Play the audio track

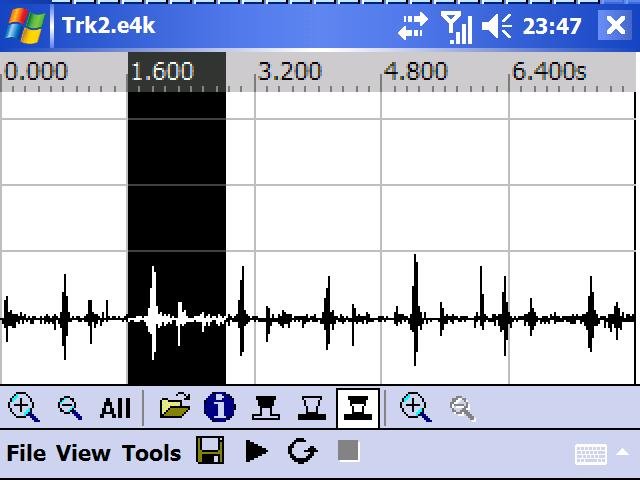[256, 451]
